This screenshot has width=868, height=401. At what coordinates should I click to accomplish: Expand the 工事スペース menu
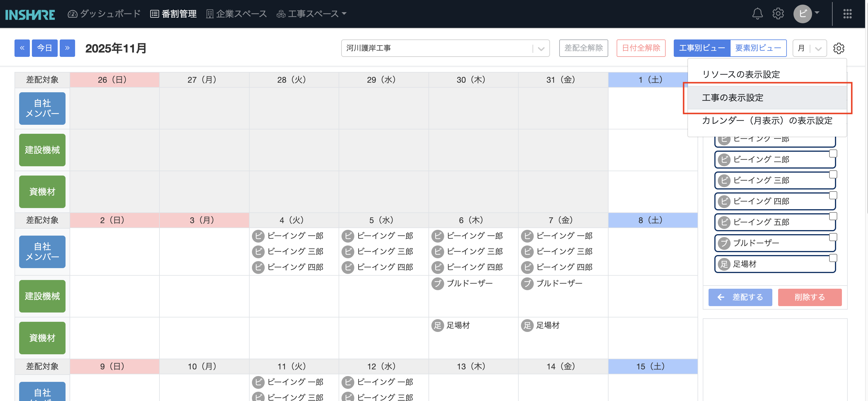(x=312, y=14)
